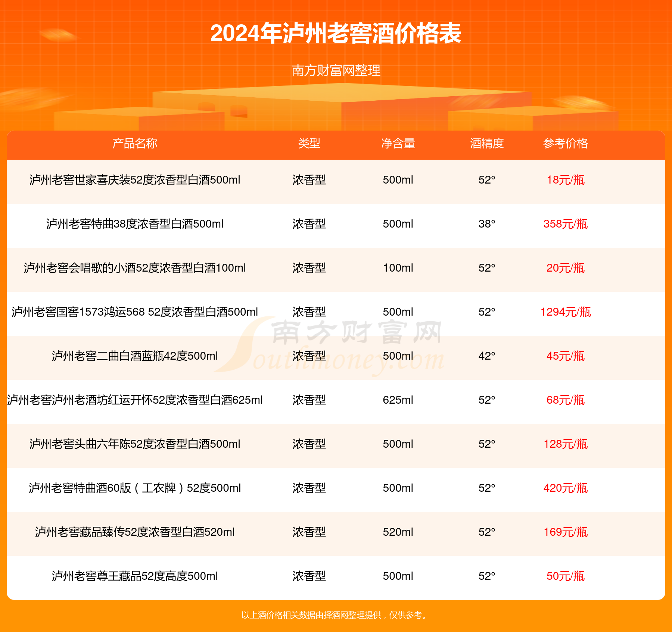The height and width of the screenshot is (632, 672).
Task: Click the 18元/瓶 price
Action: [566, 180]
